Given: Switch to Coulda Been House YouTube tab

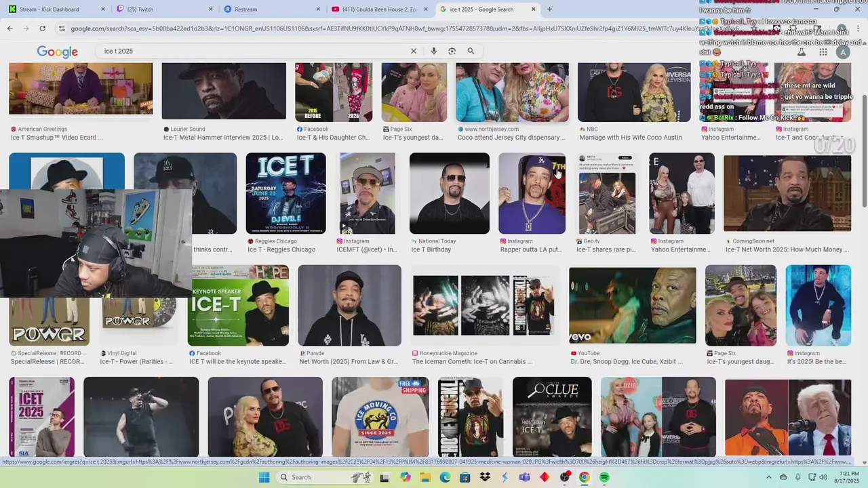Looking at the screenshot, I should (379, 9).
